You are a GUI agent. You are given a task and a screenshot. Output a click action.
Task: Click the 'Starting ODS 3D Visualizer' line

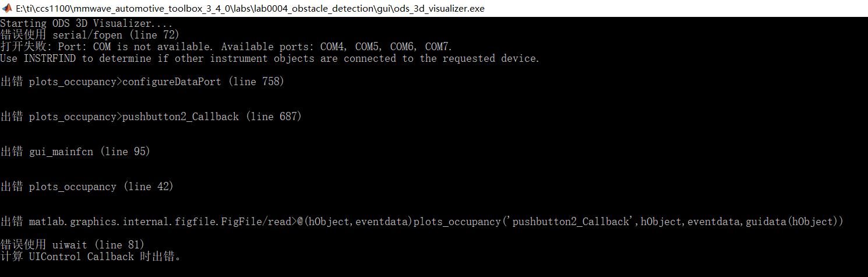[x=86, y=24]
